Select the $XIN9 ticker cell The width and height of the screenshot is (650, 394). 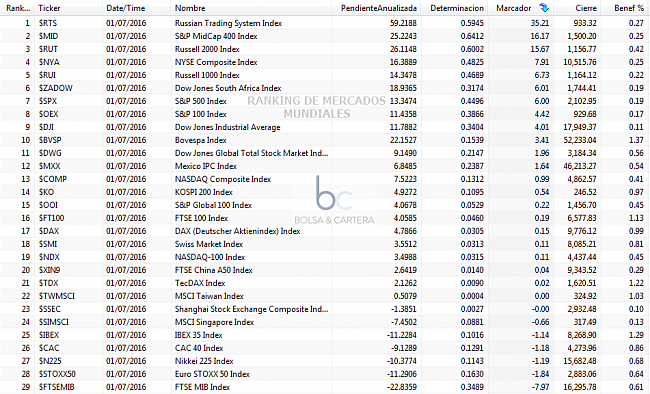tap(49, 270)
